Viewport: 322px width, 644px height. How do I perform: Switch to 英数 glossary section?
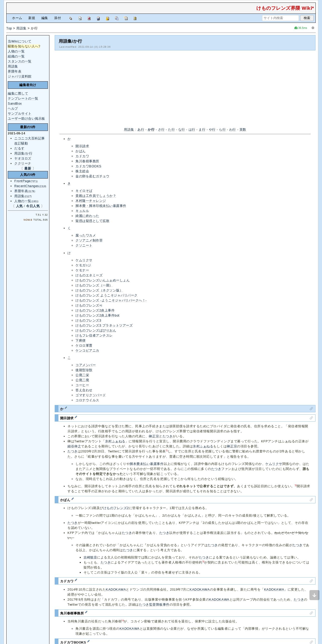click(x=243, y=130)
